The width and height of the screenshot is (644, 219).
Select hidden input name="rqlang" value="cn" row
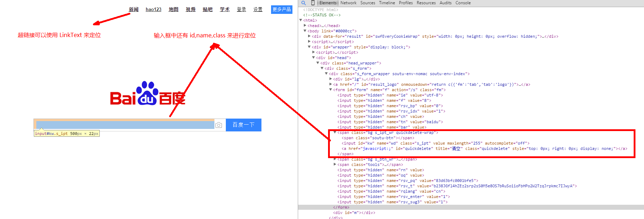click(x=391, y=191)
